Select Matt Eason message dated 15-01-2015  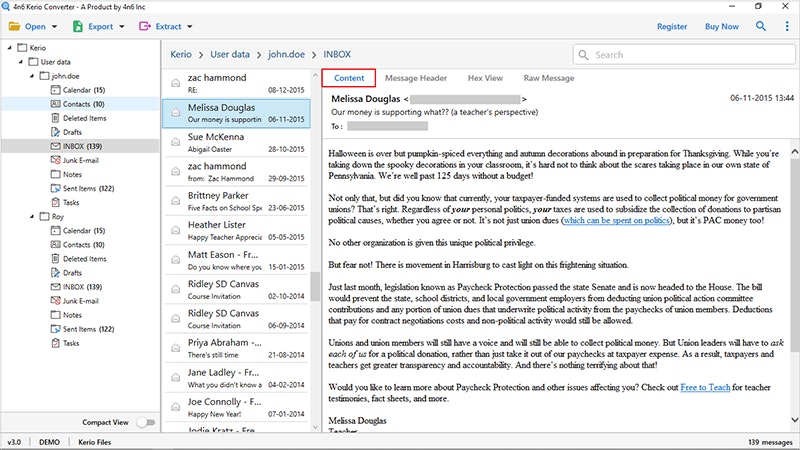click(x=236, y=260)
